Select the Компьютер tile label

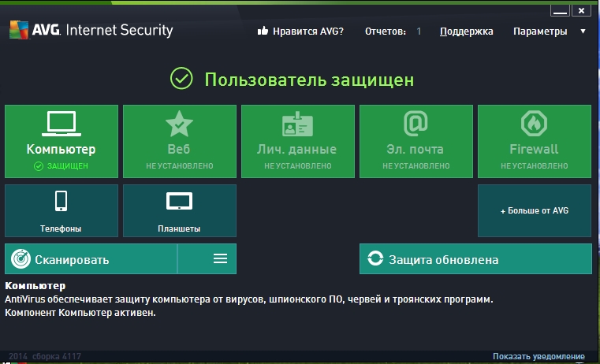pos(61,150)
